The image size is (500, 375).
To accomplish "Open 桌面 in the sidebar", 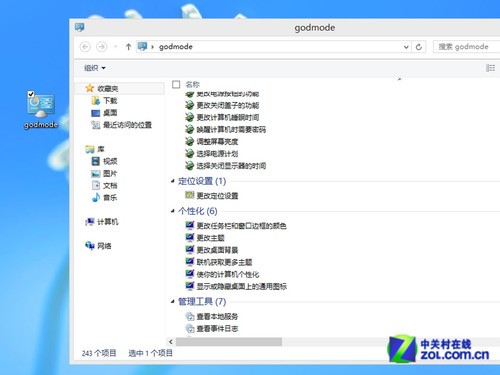I will 110,113.
